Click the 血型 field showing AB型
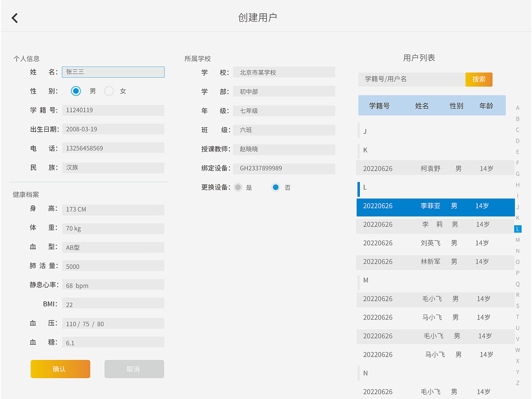The height and width of the screenshot is (399, 532). pos(113,247)
